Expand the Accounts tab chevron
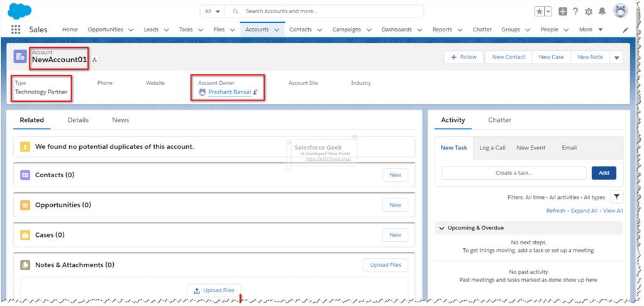The image size is (644, 306). click(x=277, y=30)
